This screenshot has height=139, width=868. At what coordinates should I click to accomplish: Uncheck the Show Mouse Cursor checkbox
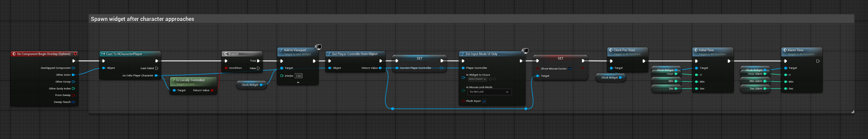click(x=570, y=68)
